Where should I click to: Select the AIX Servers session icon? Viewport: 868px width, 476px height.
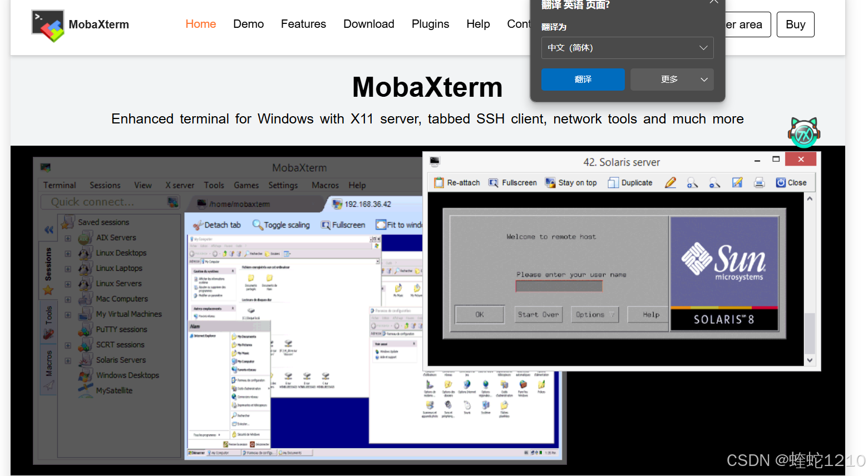[86, 237]
